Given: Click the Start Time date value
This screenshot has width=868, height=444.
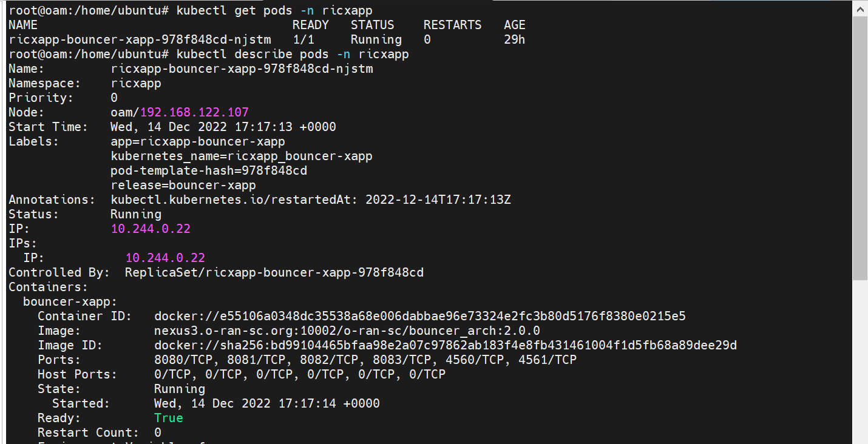Looking at the screenshot, I should click(223, 127).
